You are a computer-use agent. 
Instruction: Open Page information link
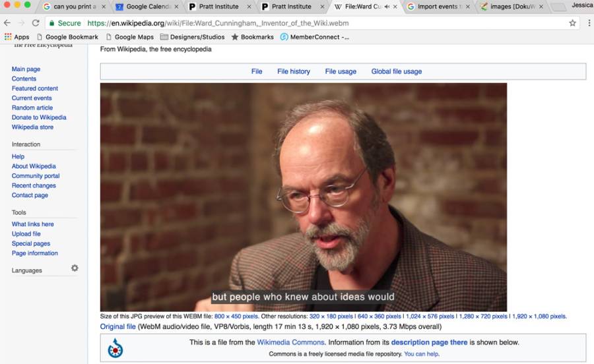pyautogui.click(x=35, y=253)
